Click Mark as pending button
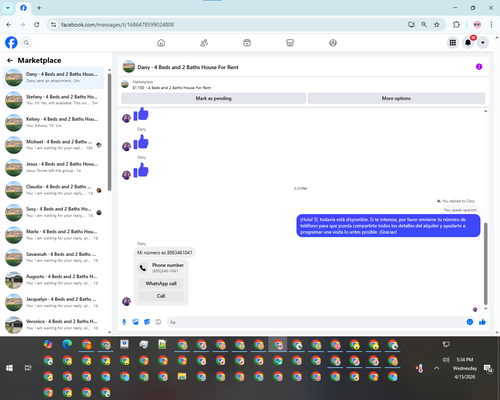Image resolution: width=500 pixels, height=400 pixels. pos(213,98)
